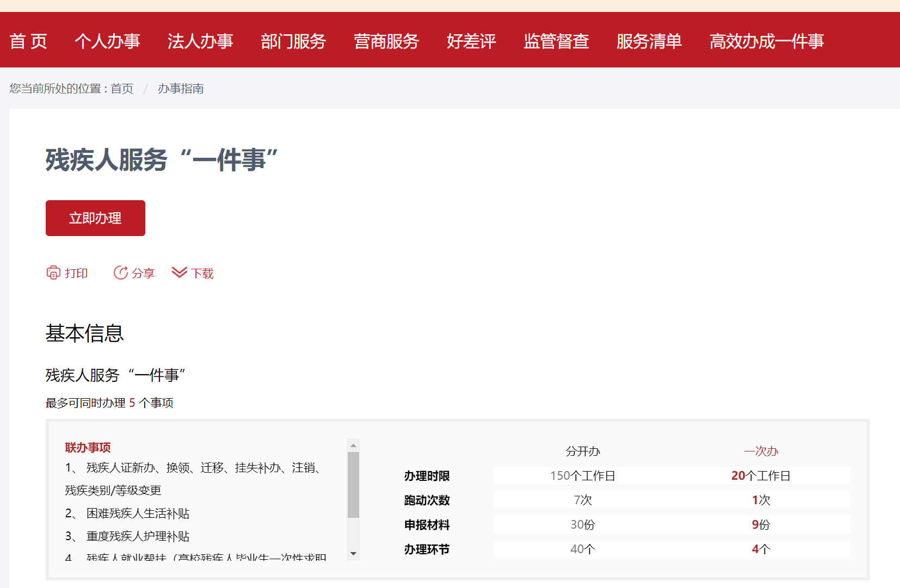The image size is (900, 588).
Task: Click the 办理环节 row label
Action: click(427, 549)
